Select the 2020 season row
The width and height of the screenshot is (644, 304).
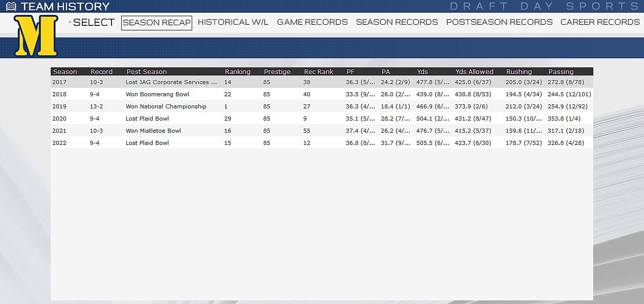322,119
